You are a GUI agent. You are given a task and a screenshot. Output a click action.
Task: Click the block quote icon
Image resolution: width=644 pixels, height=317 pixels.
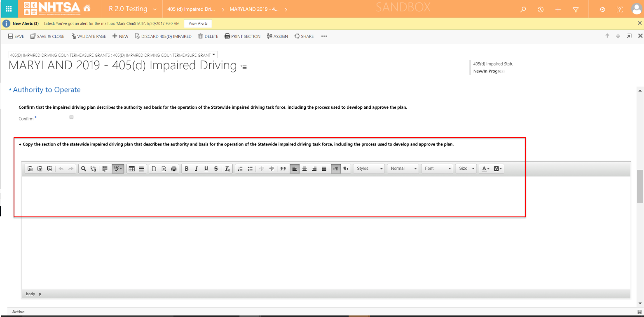[x=283, y=169]
